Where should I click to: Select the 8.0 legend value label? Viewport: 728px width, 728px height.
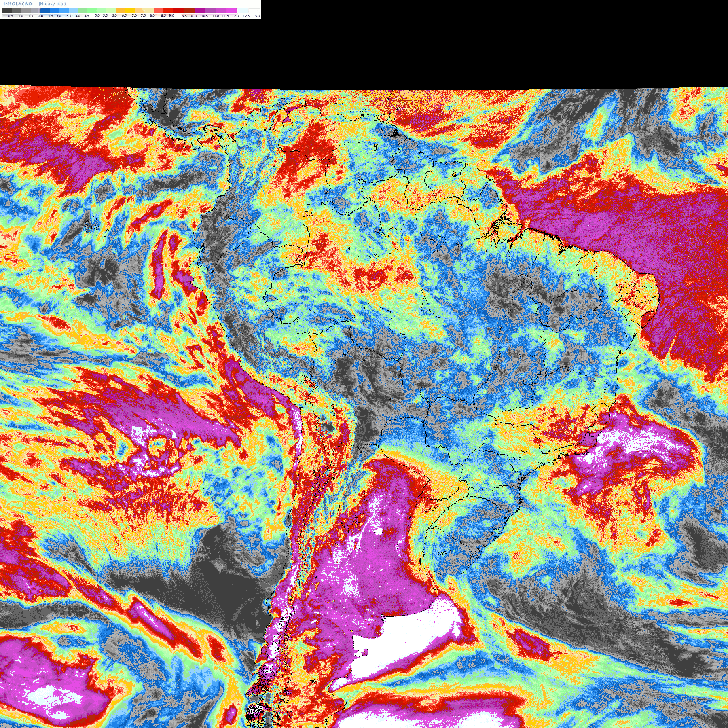(152, 15)
